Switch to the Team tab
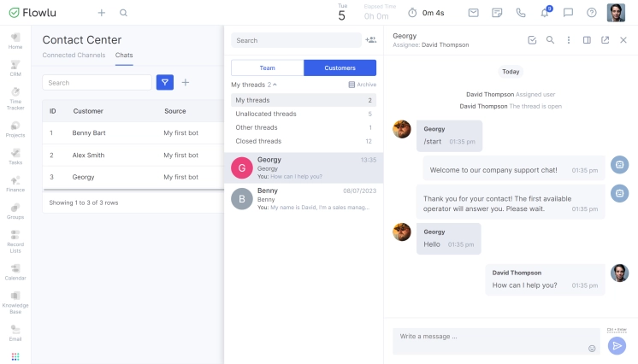638x364 pixels. coord(268,68)
